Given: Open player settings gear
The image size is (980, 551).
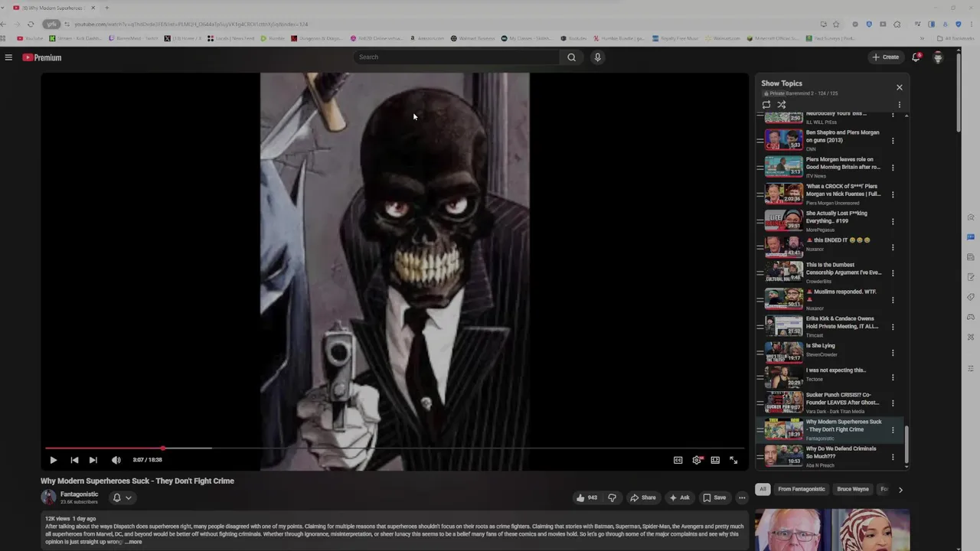Looking at the screenshot, I should (697, 460).
